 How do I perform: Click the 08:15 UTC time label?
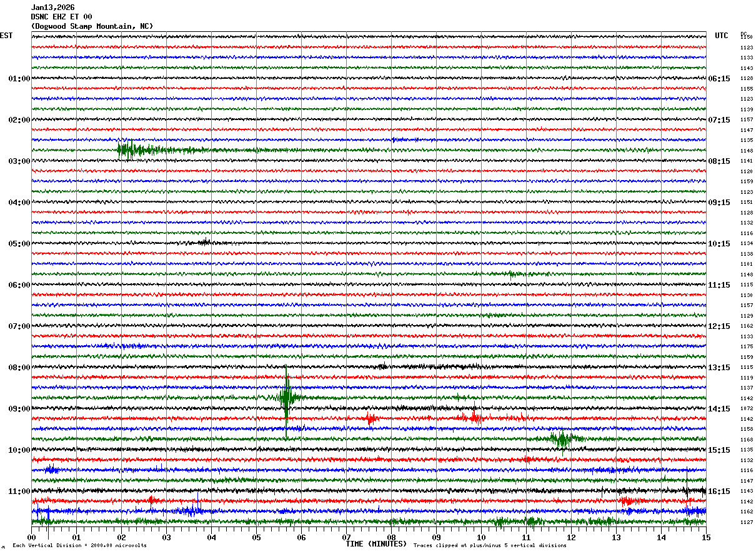[x=719, y=161]
